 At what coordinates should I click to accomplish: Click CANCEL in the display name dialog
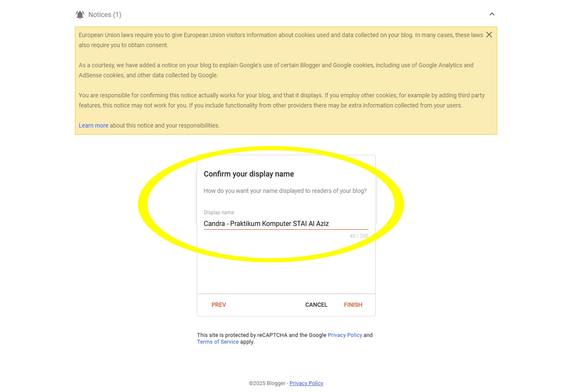click(x=316, y=305)
